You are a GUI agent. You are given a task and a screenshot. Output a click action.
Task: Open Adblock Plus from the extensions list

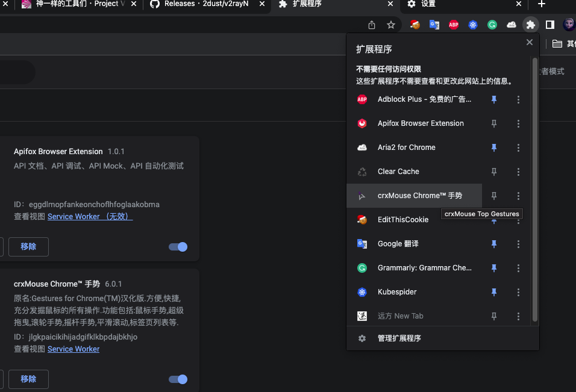414,99
